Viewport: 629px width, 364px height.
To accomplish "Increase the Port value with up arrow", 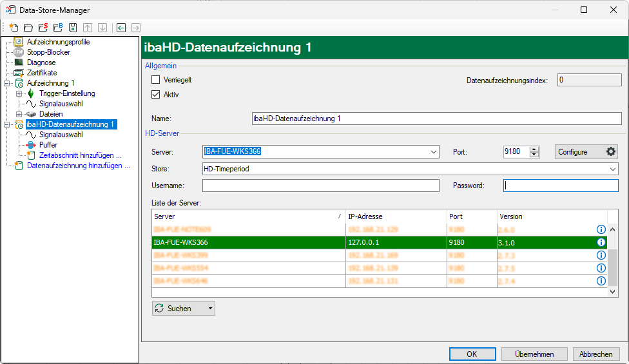I will pyautogui.click(x=534, y=149).
